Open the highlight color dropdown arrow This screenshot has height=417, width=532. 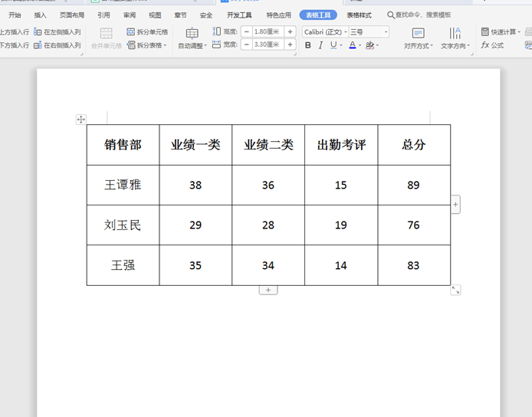(x=377, y=45)
